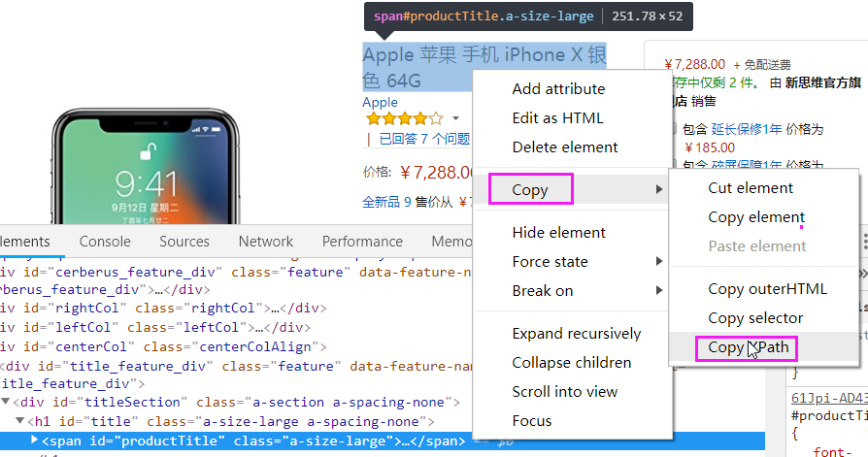
Task: Expand the productTitle span node
Action: (x=34, y=441)
